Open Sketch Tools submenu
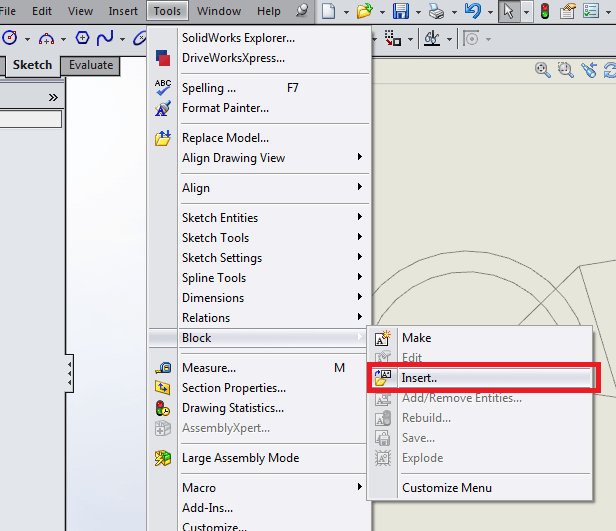This screenshot has width=616, height=531. [x=259, y=238]
